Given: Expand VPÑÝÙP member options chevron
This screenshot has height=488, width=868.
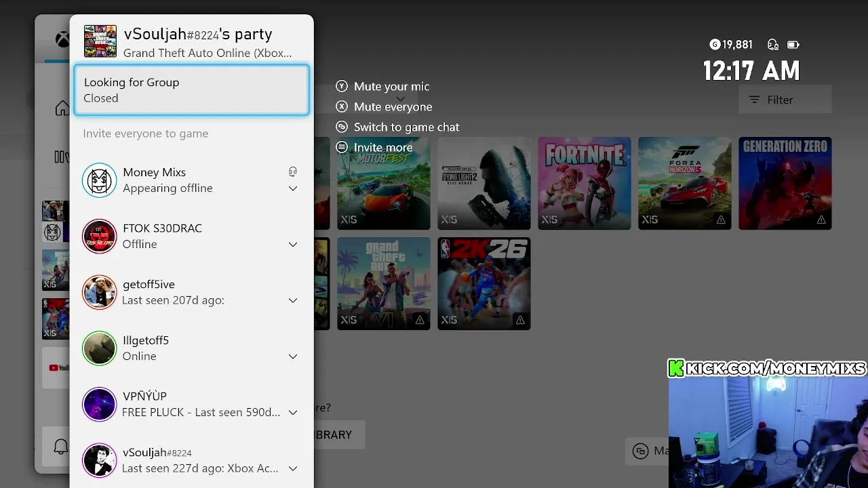Looking at the screenshot, I should pos(293,412).
